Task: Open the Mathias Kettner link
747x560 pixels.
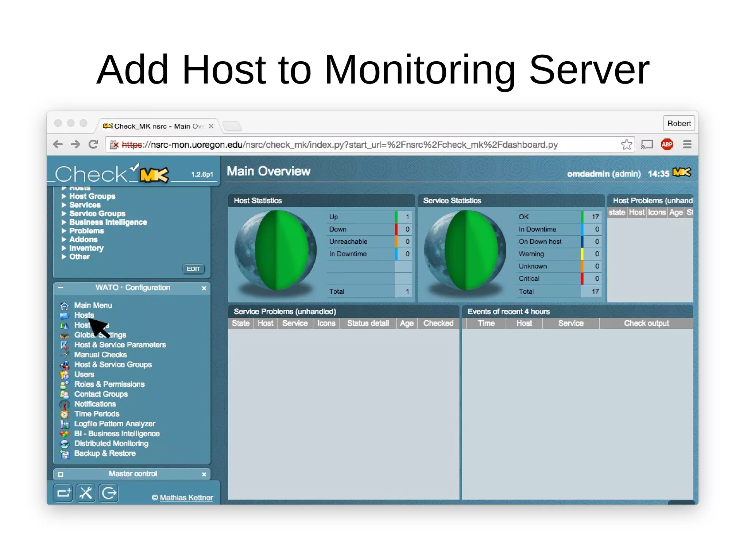Action: pos(186,498)
